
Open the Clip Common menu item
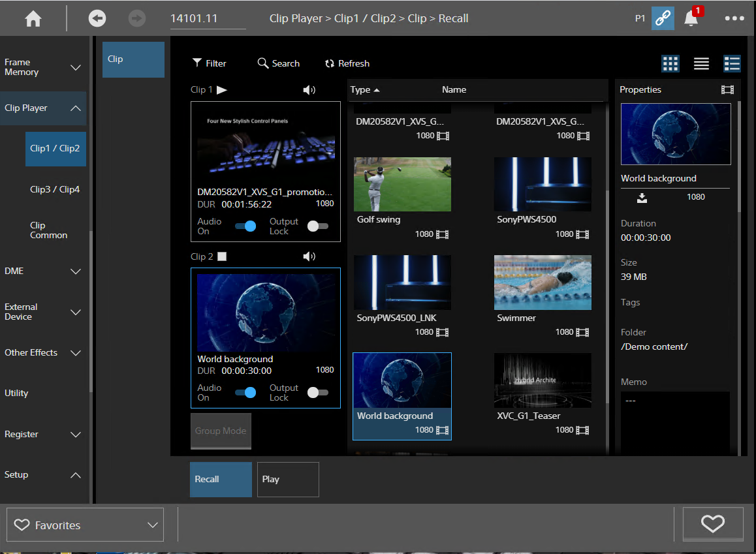click(49, 230)
